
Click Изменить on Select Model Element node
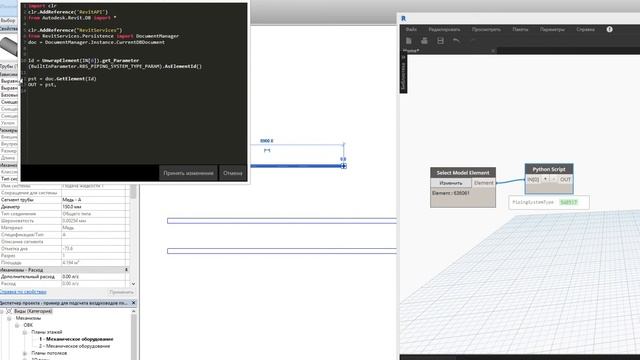tap(451, 183)
